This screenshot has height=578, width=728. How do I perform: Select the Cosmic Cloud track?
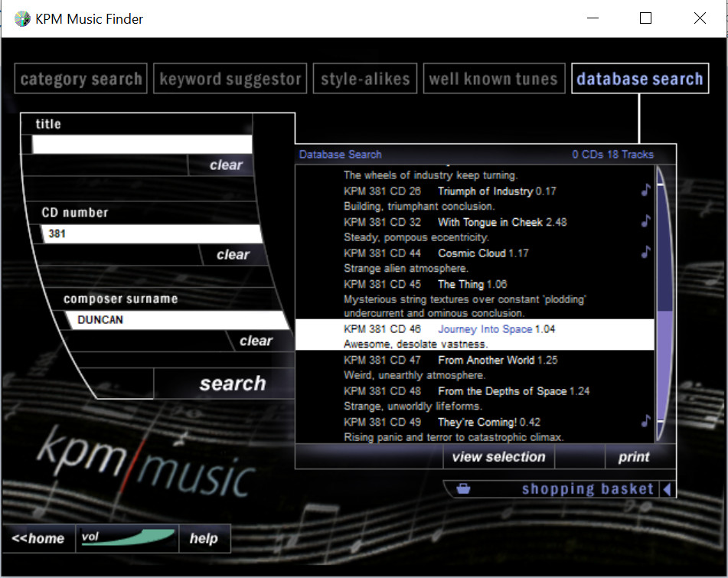[x=472, y=253]
